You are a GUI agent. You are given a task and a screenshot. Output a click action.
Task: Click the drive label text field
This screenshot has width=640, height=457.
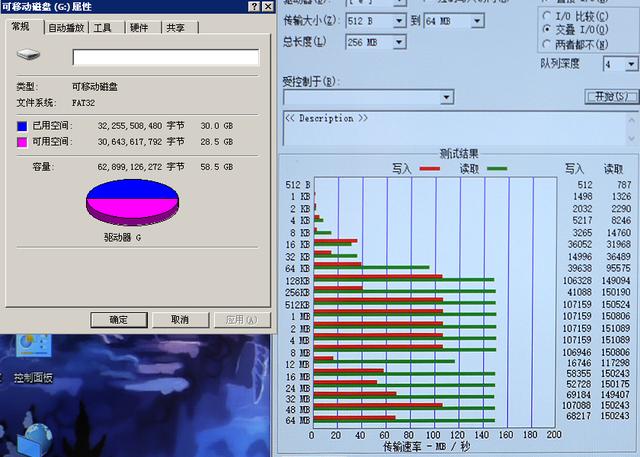[x=165, y=57]
